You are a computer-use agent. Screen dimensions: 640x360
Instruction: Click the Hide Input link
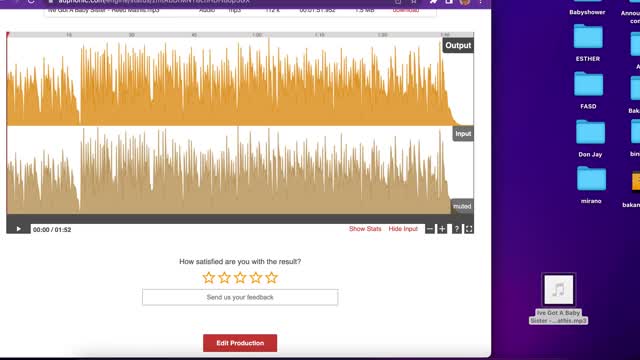point(403,229)
